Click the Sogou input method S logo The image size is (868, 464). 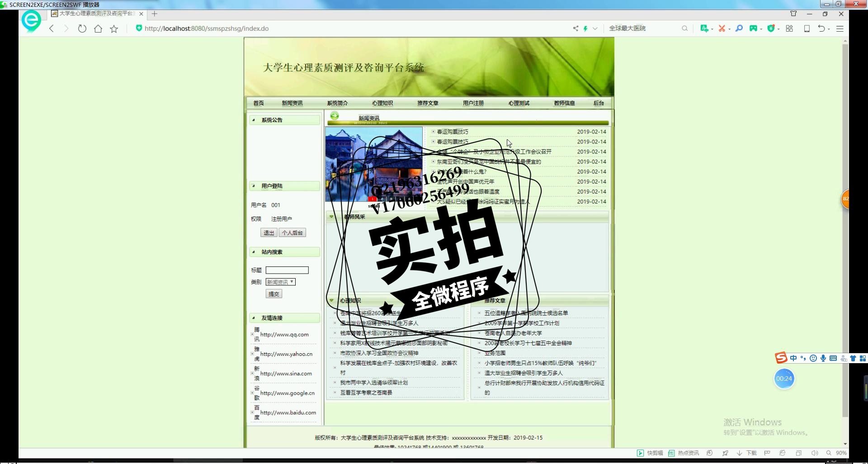click(x=781, y=358)
